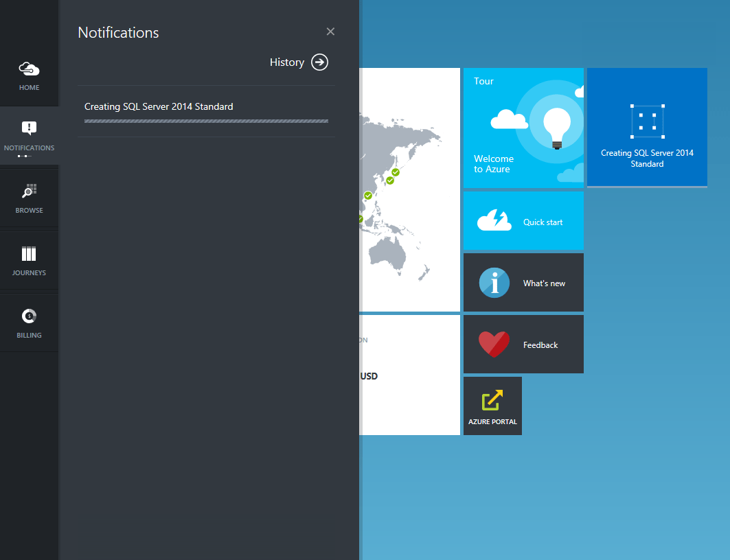Screen dimensions: 730x560
Task: Open Browse via the magnifier icon
Action: click(x=29, y=191)
